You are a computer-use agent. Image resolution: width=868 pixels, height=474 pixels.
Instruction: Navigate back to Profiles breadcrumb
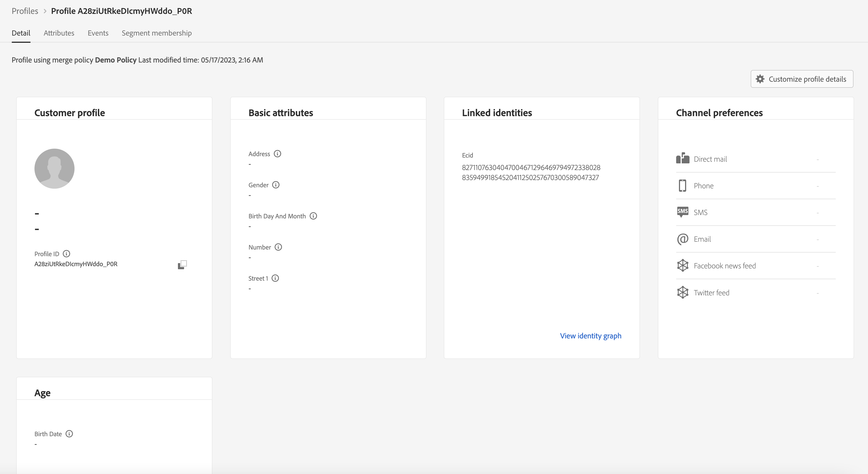[25, 11]
